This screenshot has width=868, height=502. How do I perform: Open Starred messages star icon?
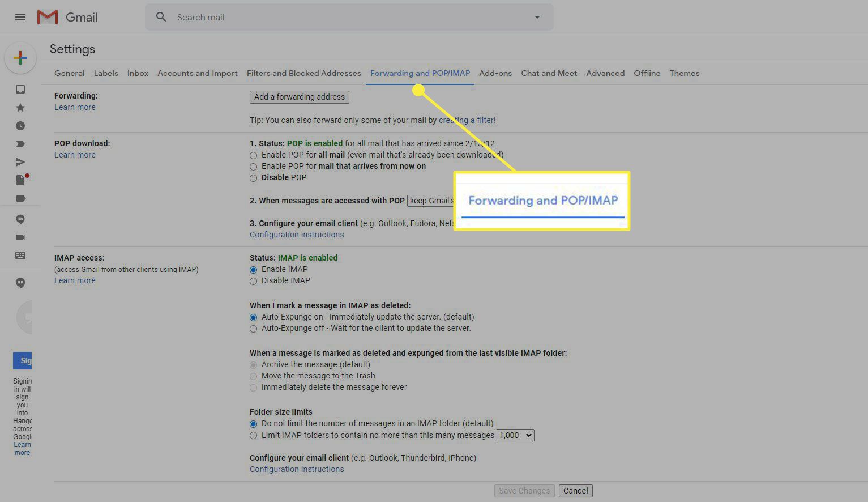[20, 108]
